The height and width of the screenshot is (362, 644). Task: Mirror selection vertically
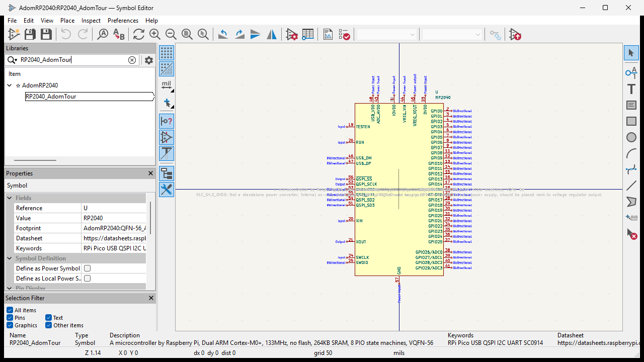tap(256, 34)
